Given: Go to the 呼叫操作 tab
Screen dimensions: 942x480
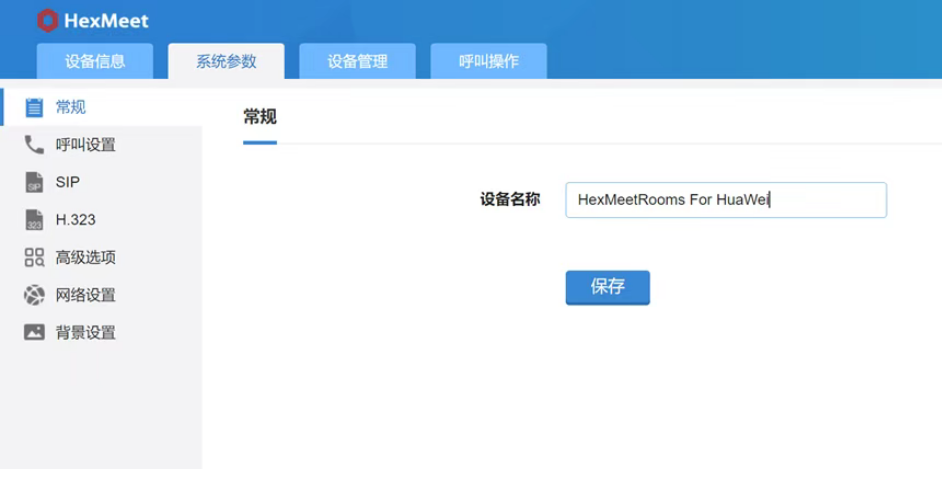Looking at the screenshot, I should click(x=488, y=61).
